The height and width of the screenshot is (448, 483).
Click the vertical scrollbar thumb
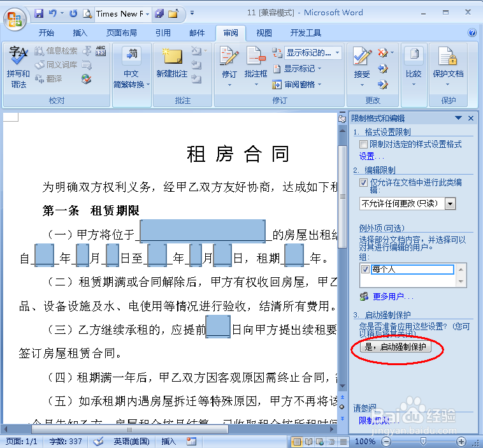coord(342,196)
